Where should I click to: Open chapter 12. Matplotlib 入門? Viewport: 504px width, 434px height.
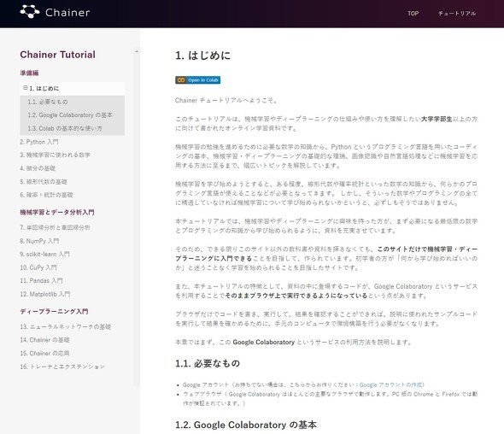(x=45, y=294)
